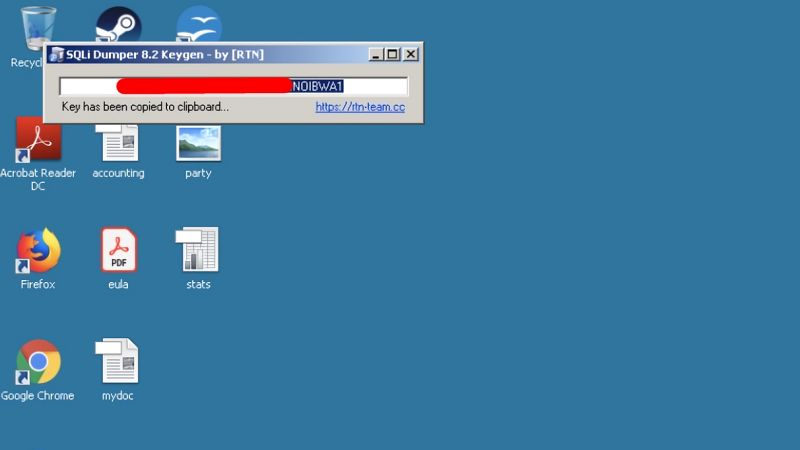Maximize the SQLi Dumper Keygen window
The width and height of the screenshot is (800, 450).
[x=392, y=54]
